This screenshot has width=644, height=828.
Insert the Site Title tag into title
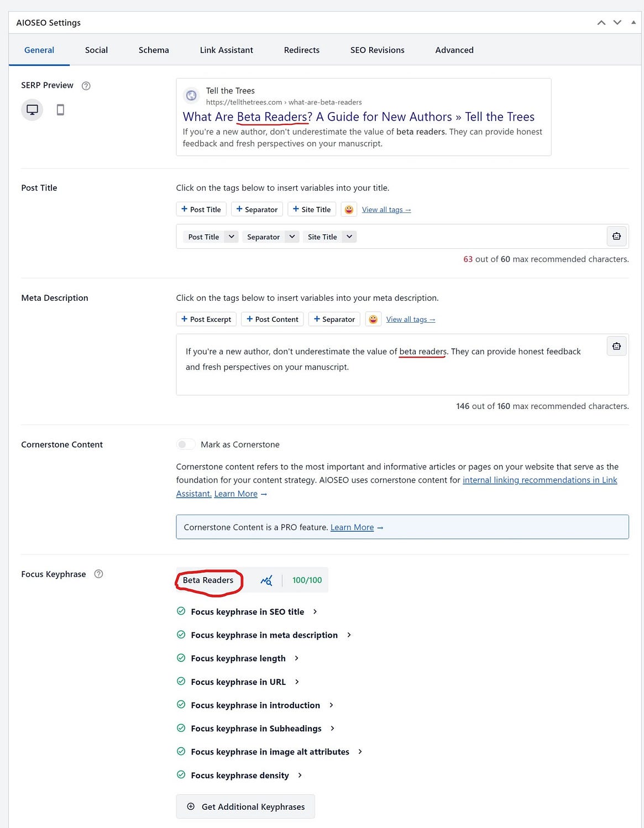312,209
